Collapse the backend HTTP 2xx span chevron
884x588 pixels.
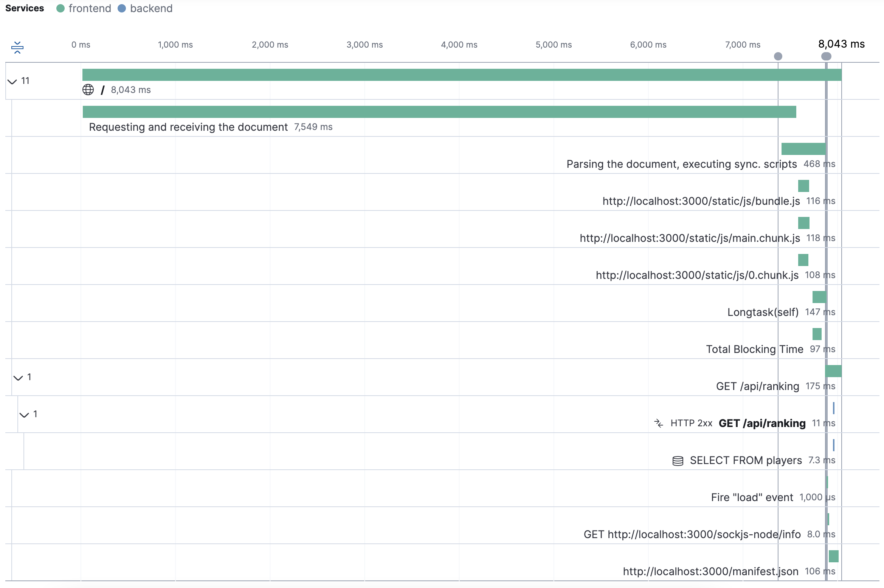23,414
